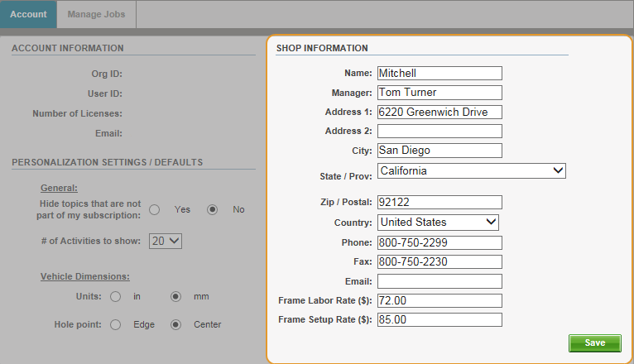634x364 pixels.
Task: Select Yes for hiding unsubscribed topics
Action: 155,209
